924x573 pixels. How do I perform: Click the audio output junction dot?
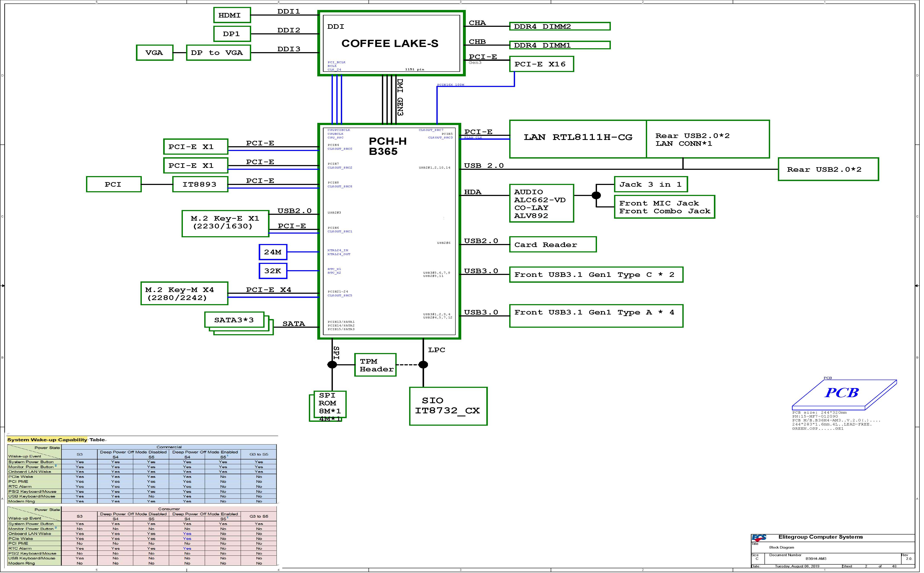click(x=596, y=196)
